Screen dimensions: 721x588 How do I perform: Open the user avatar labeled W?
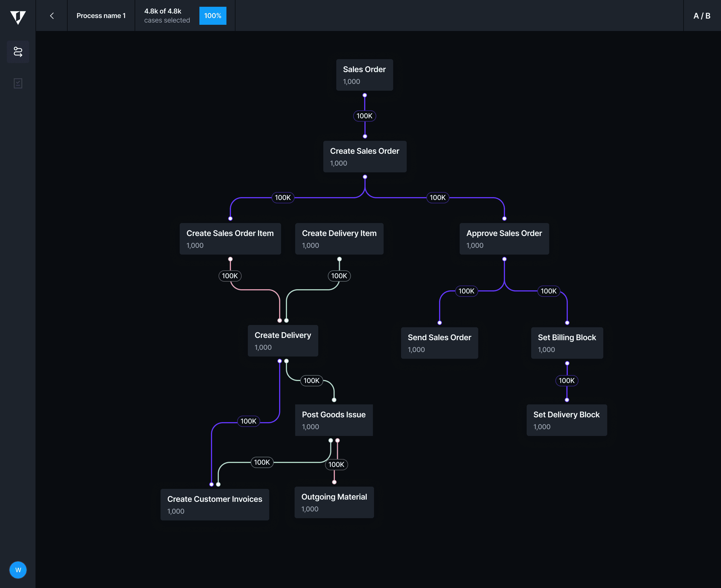pyautogui.click(x=18, y=570)
